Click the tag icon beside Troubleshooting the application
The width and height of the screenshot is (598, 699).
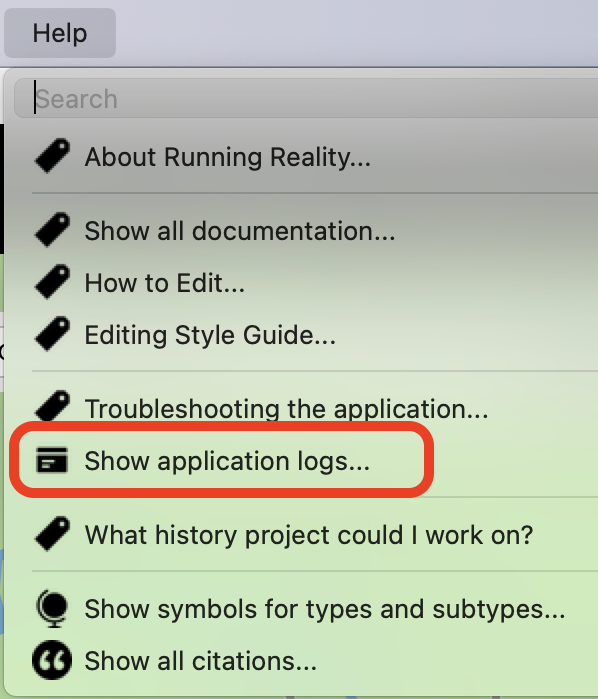(52, 407)
